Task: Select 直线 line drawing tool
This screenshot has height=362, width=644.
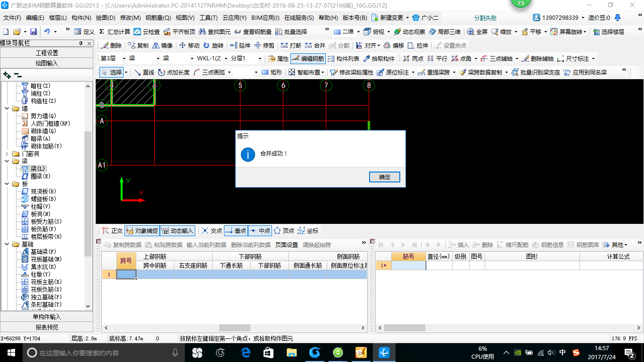Action: [x=144, y=72]
